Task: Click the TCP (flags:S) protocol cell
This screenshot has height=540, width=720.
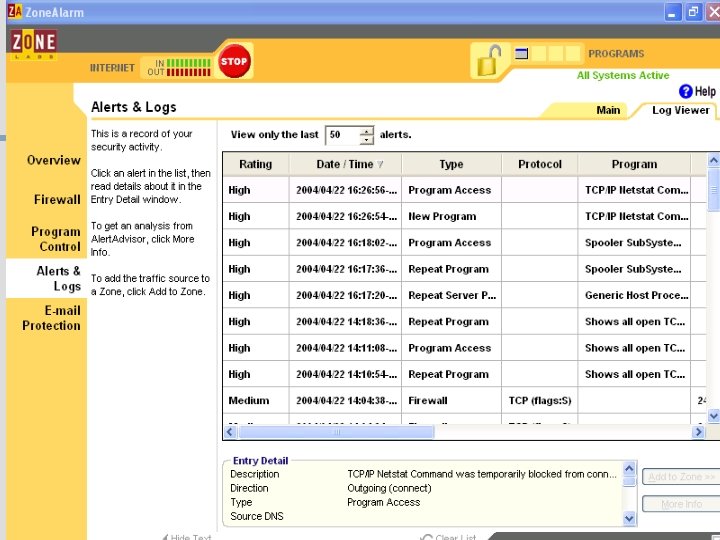Action: tap(540, 400)
